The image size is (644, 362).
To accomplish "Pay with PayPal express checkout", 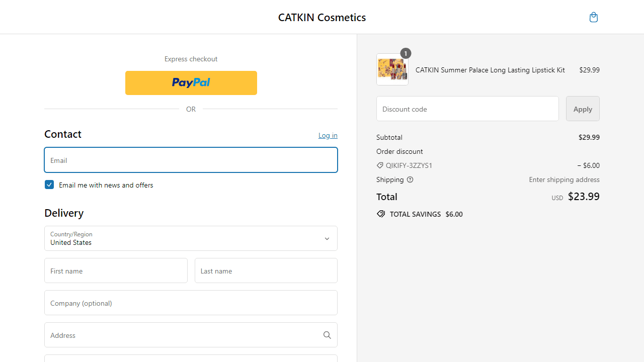I will pyautogui.click(x=191, y=83).
